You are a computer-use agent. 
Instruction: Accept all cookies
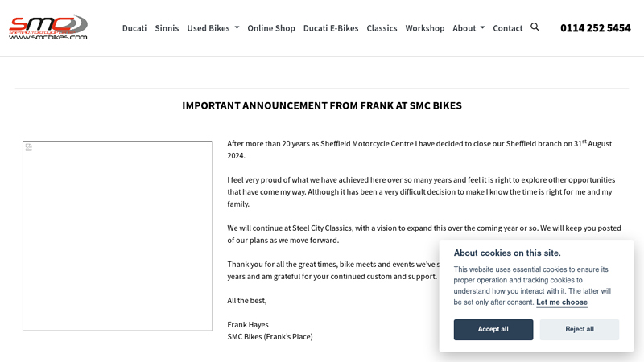point(493,330)
